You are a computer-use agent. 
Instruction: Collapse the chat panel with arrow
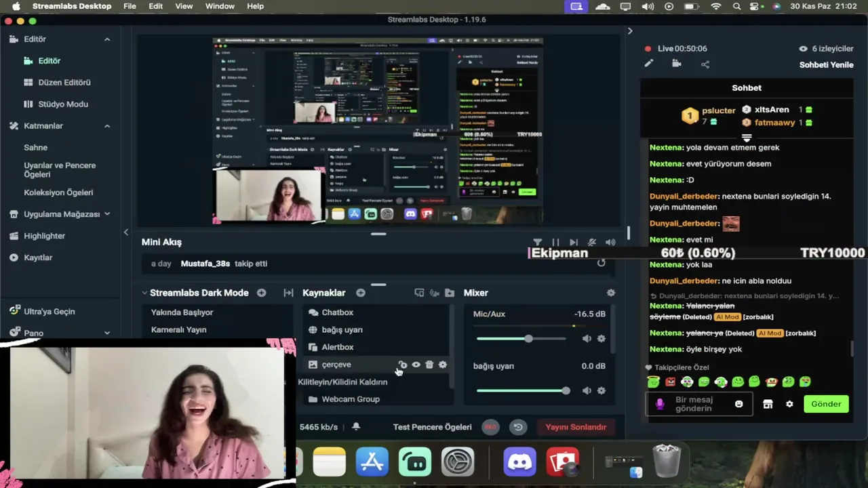(x=630, y=31)
